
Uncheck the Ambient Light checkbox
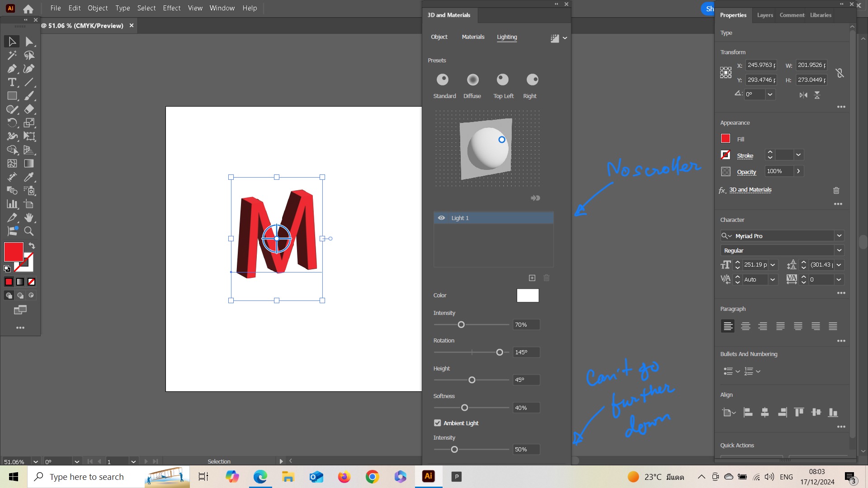pyautogui.click(x=437, y=423)
